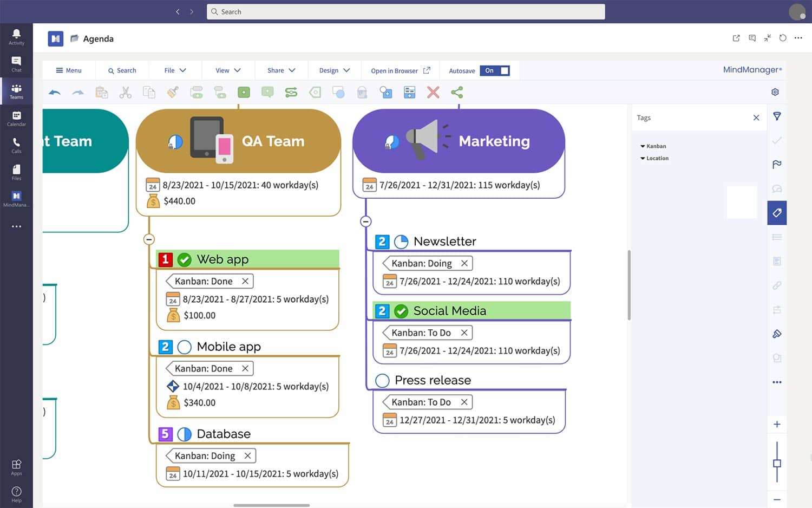Image resolution: width=812 pixels, height=508 pixels.
Task: Open the Design menu
Action: pos(334,70)
